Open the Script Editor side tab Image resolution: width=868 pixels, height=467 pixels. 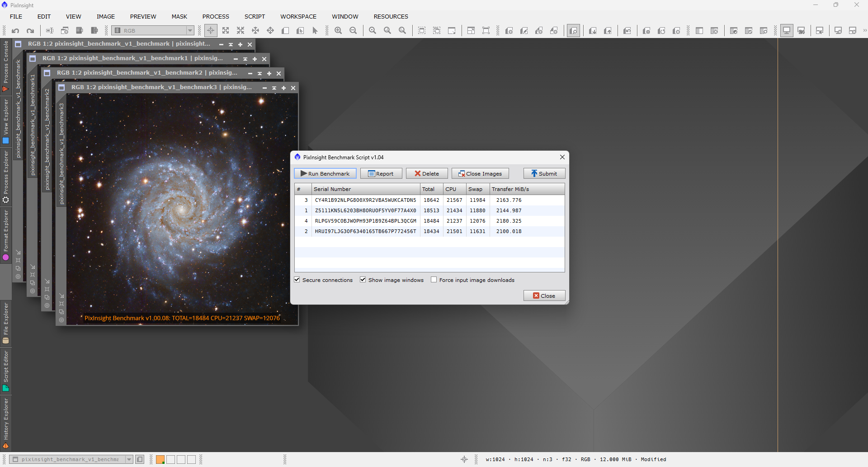6,370
